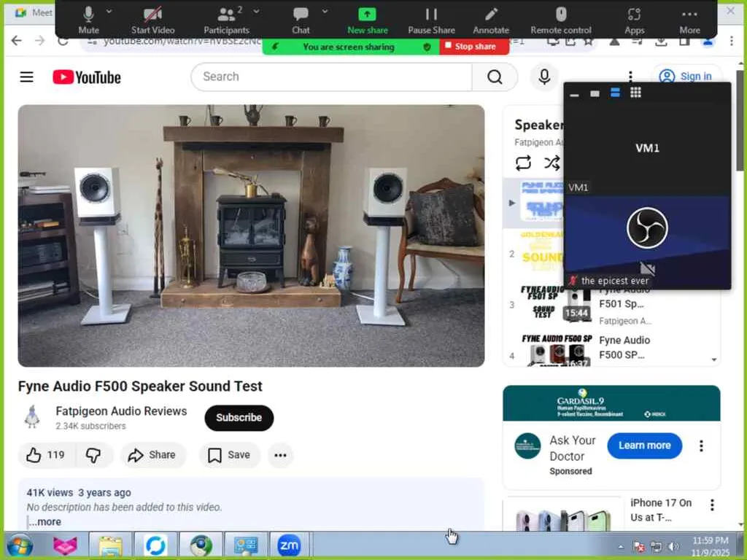Open taskbar clock showing 11:59 PM
This screenshot has height=560, width=747.
710,546
